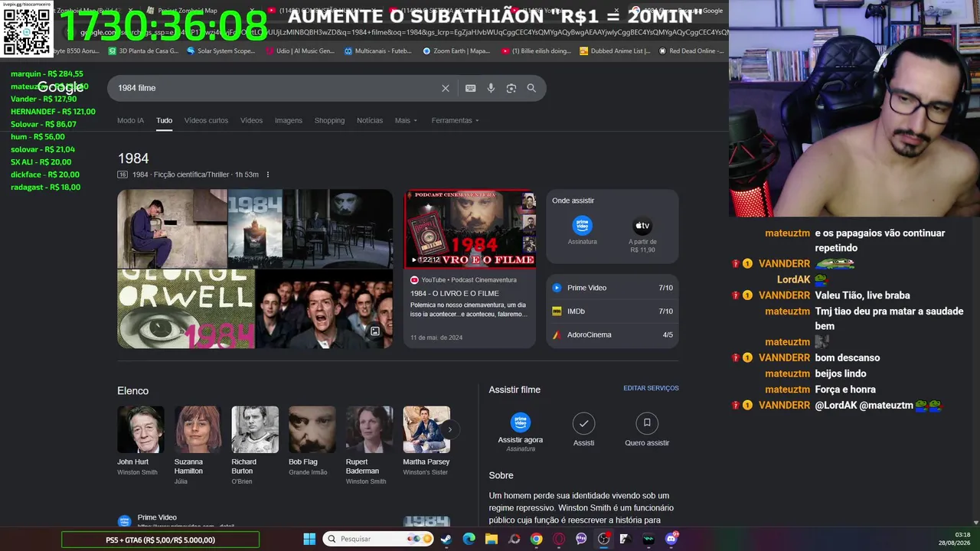
Task: Open Martha Parsey's cast card
Action: tap(426, 442)
